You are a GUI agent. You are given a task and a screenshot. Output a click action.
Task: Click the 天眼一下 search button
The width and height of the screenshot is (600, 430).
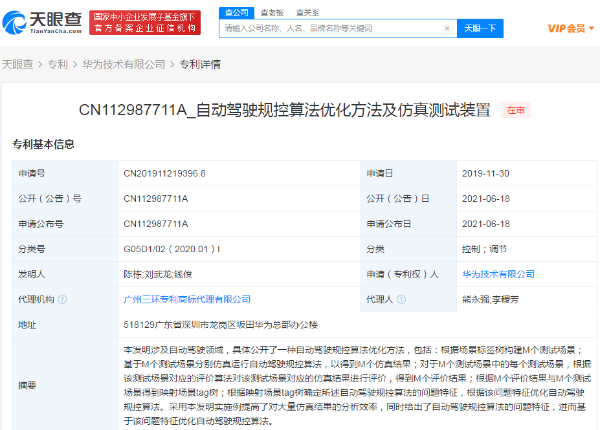[x=480, y=28]
